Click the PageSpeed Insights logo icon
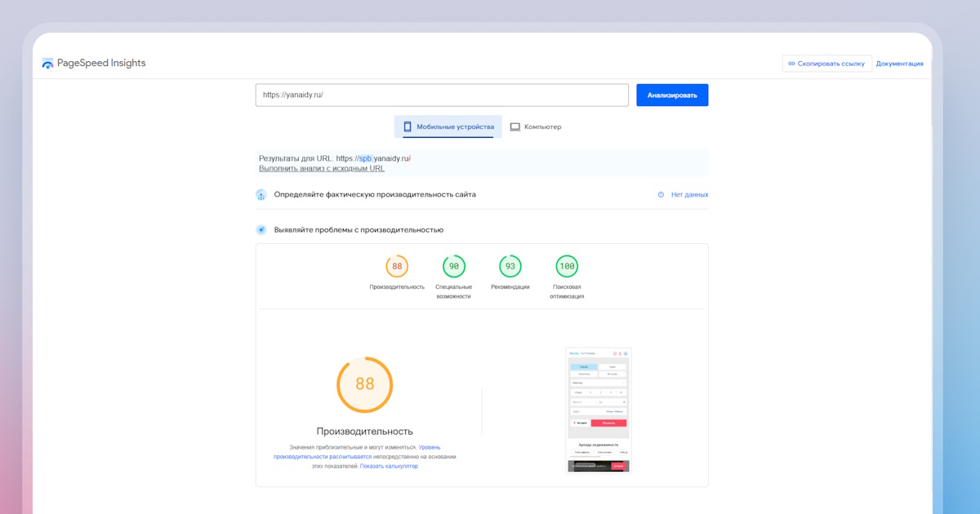This screenshot has height=514, width=980. [x=47, y=64]
